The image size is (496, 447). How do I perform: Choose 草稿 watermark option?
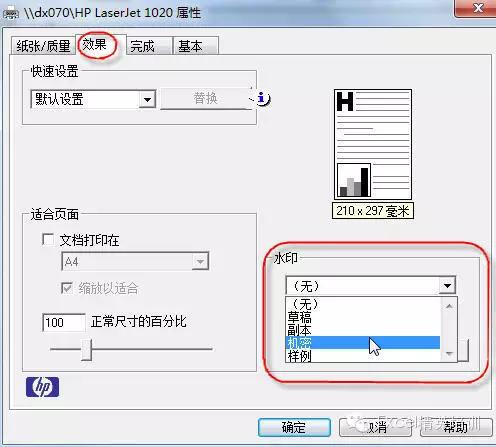pyautogui.click(x=363, y=317)
